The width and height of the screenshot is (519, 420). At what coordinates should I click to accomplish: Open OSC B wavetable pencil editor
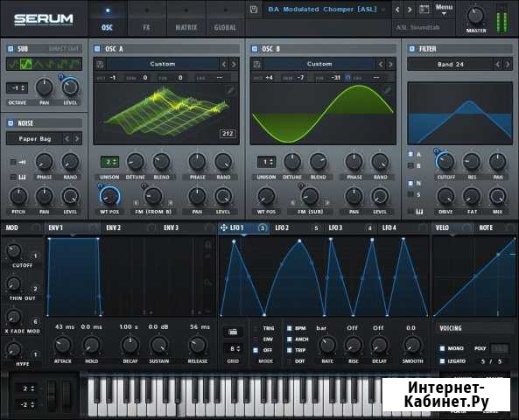387,90
